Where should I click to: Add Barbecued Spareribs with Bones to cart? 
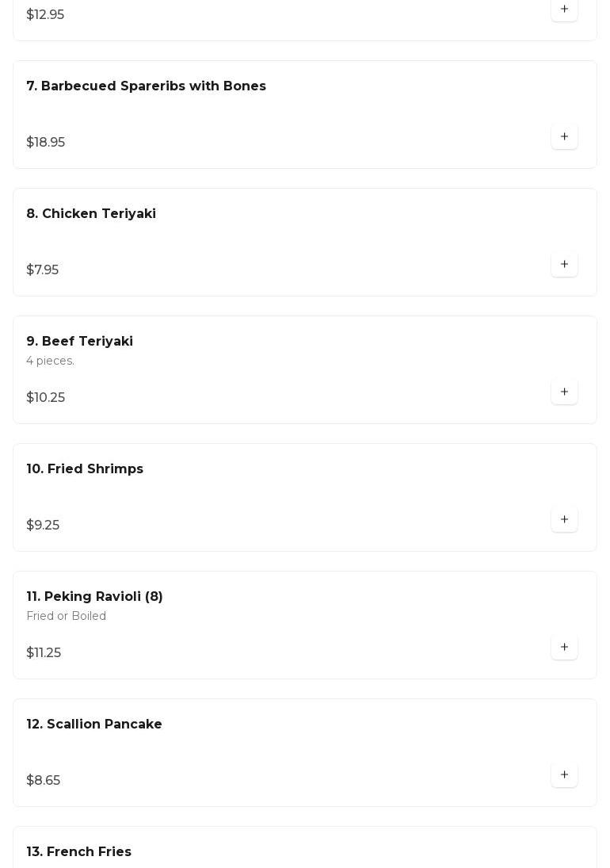click(564, 136)
